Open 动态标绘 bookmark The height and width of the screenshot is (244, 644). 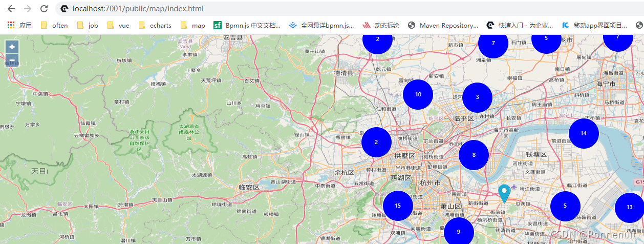[x=381, y=25]
